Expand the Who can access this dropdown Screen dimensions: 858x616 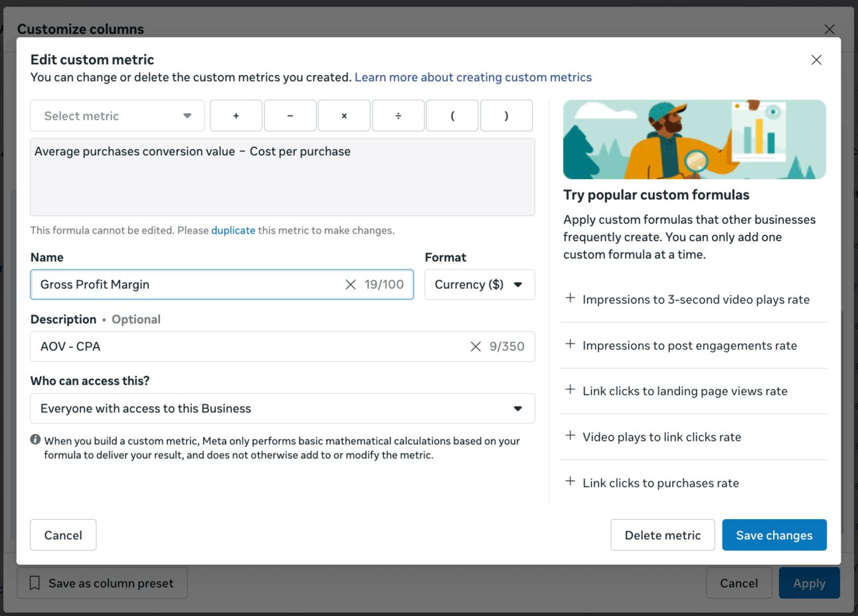point(282,408)
